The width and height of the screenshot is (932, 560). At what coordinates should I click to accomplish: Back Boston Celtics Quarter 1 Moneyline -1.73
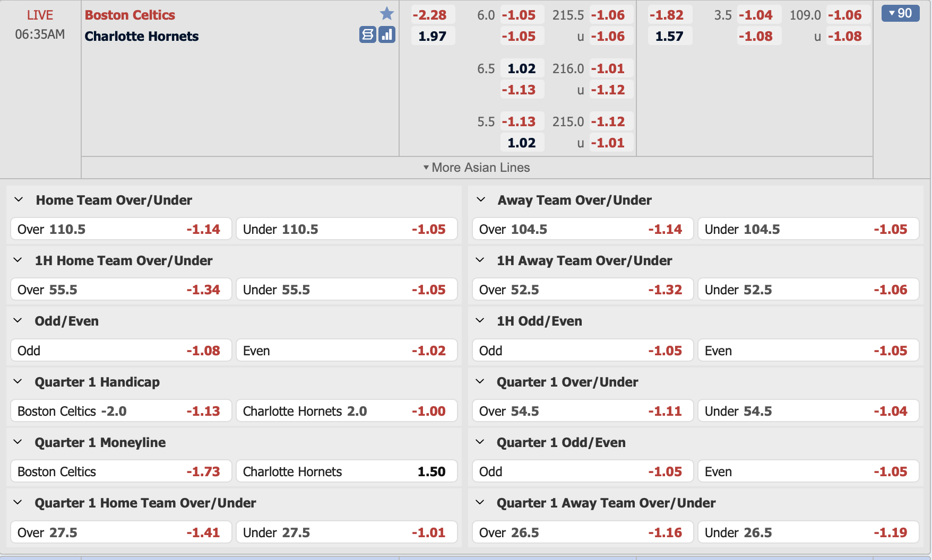point(121,471)
